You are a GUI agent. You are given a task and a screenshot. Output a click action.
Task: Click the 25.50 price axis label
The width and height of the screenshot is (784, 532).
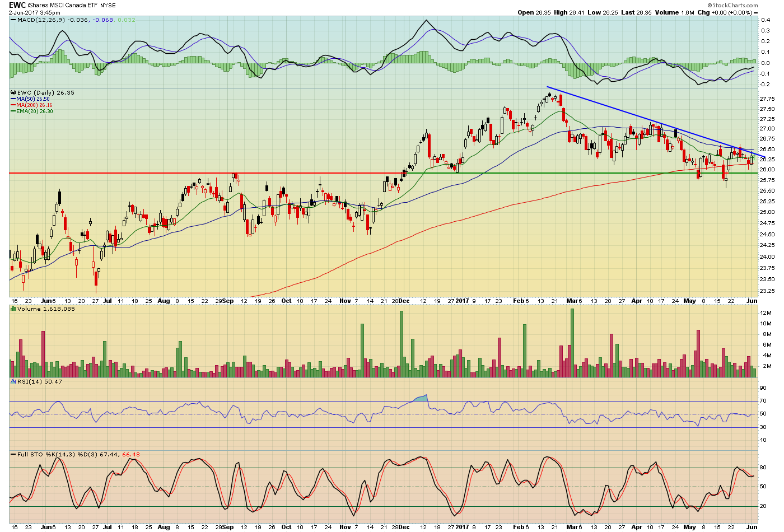pos(767,191)
